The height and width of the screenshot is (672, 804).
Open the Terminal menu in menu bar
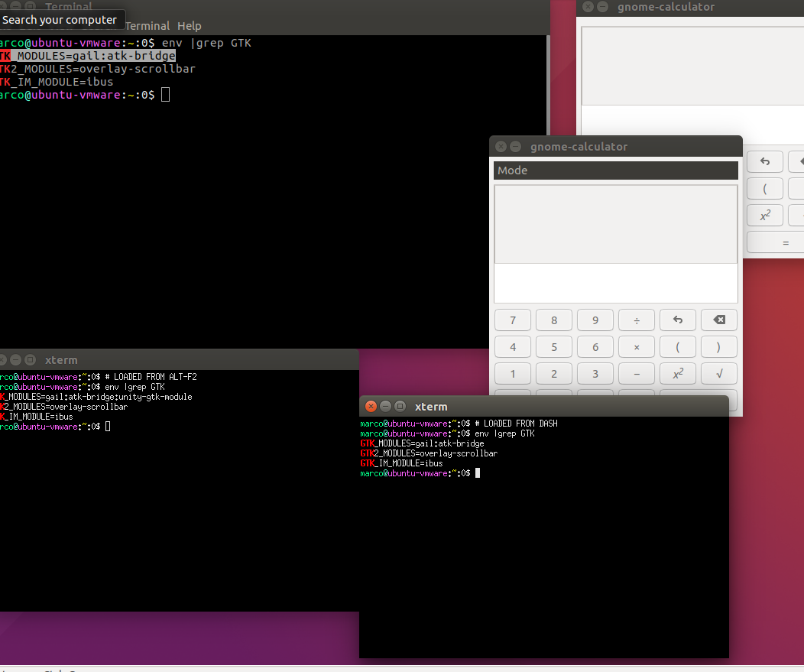pos(147,26)
